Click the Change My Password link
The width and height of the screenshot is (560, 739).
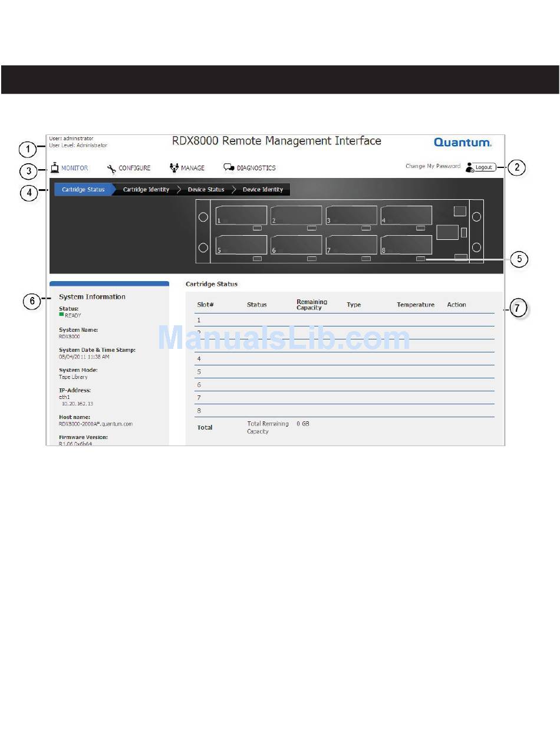tap(433, 166)
